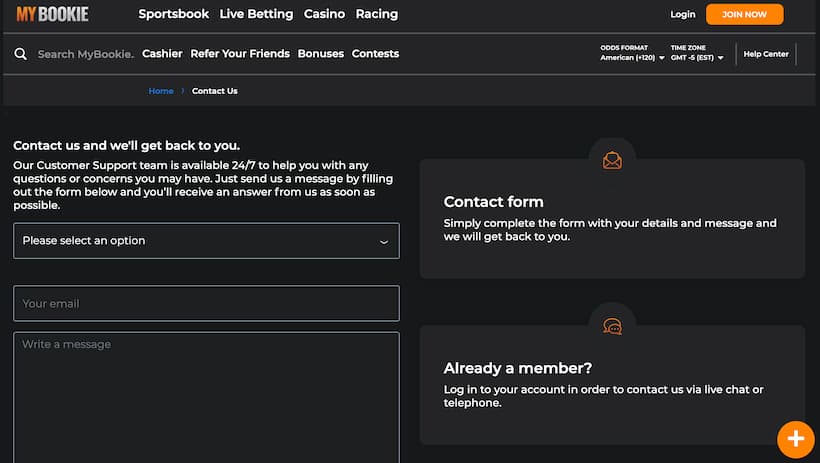Screen dimensions: 820x463
Task: Open the orange plus floating button
Action: click(x=795, y=439)
